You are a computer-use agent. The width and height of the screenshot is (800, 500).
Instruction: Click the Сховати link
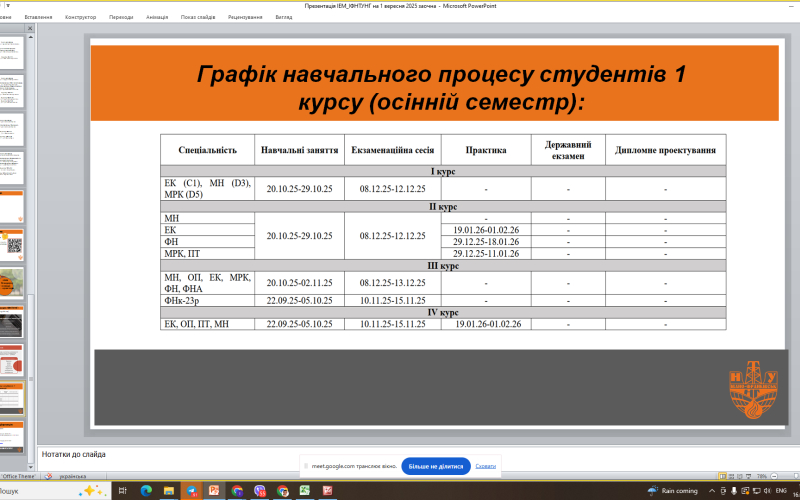click(x=486, y=466)
